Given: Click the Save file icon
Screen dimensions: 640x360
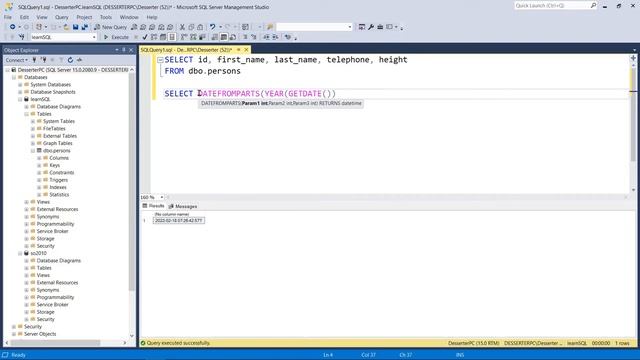Looking at the screenshot, I should [76, 27].
